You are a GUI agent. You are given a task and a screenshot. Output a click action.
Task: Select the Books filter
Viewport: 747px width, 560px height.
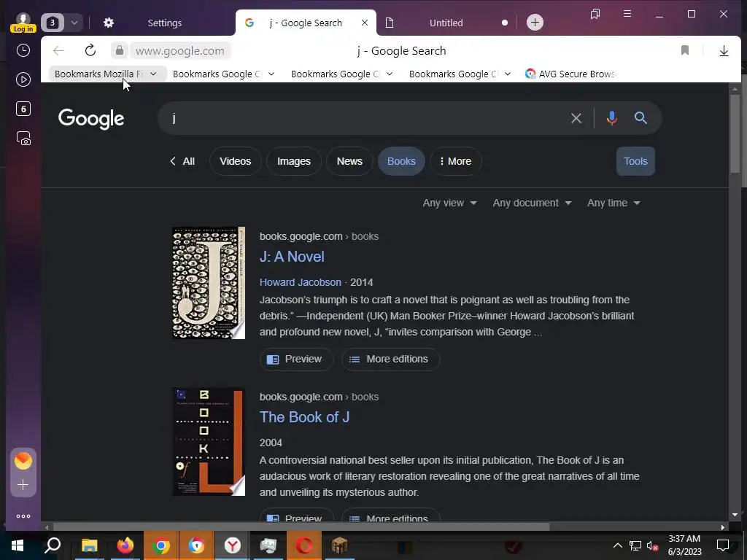401,161
